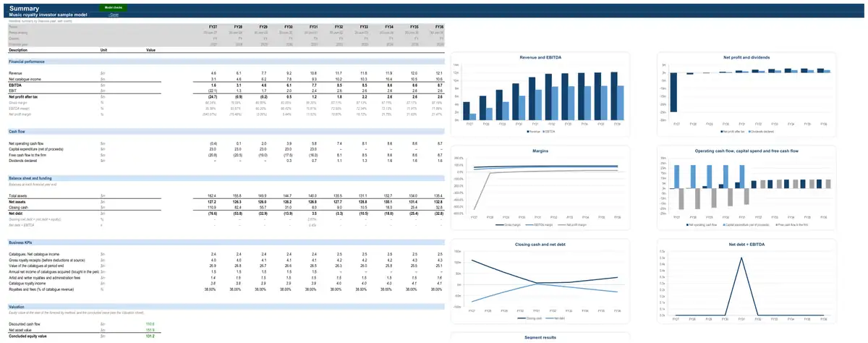Image resolution: width=868 pixels, height=343 pixels.
Task: Select the Financial performance section header
Action: pos(27,62)
